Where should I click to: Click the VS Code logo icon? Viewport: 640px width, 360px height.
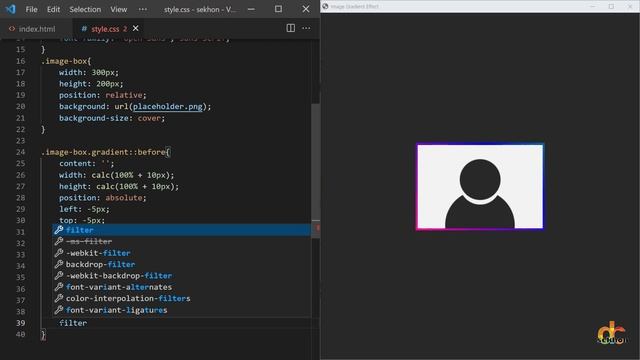coord(11,9)
